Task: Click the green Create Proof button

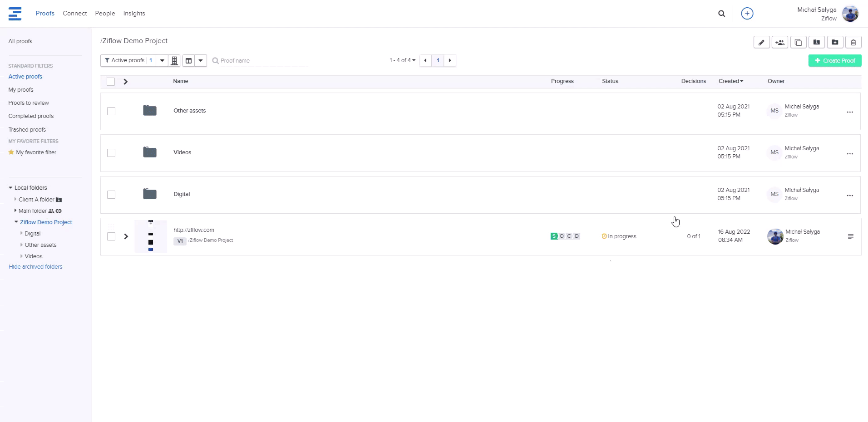Action: [834, 60]
